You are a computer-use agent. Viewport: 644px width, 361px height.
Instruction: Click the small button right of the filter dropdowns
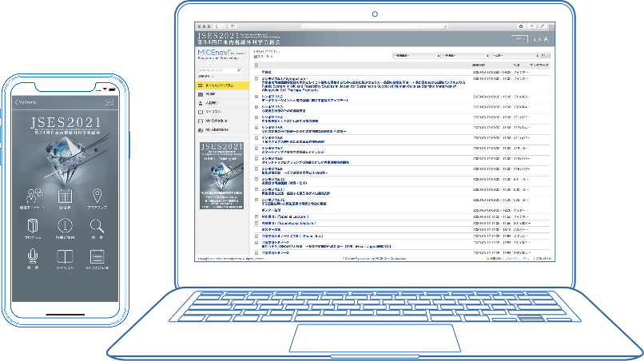point(545,55)
